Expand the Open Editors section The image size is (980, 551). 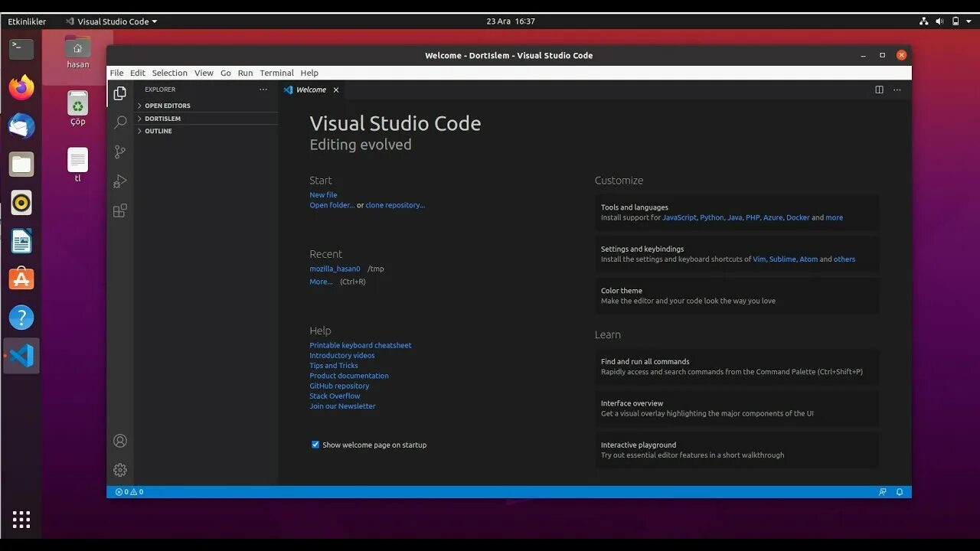tap(207, 106)
